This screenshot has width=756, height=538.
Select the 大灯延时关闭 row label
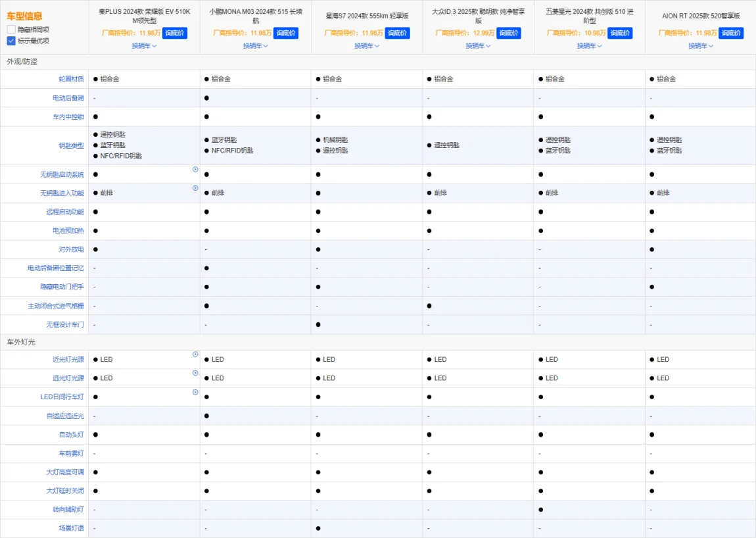(x=65, y=491)
